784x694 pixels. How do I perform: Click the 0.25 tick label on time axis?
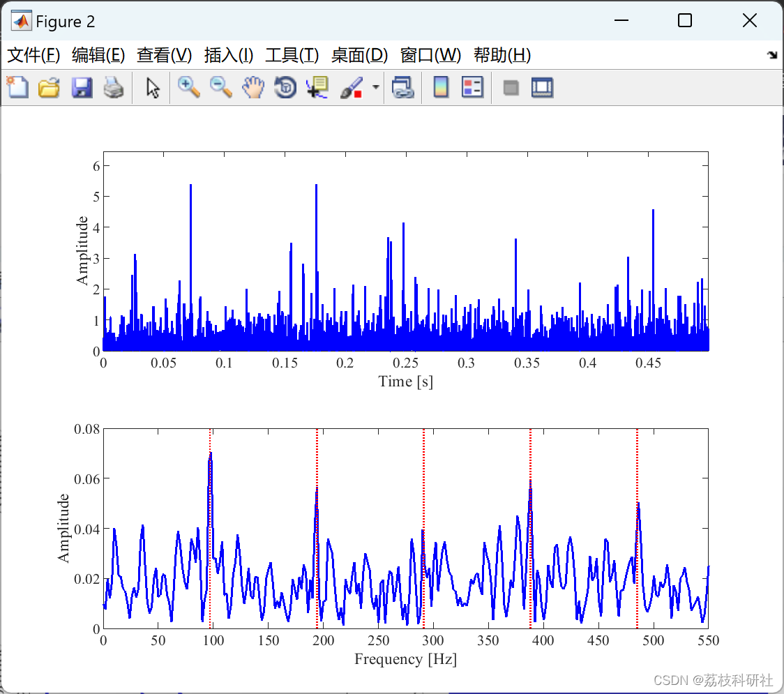[405, 363]
